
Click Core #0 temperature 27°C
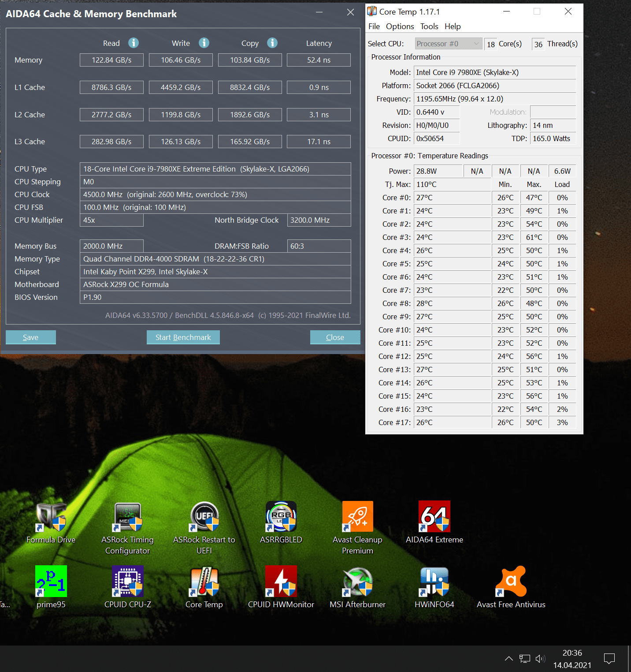(453, 198)
